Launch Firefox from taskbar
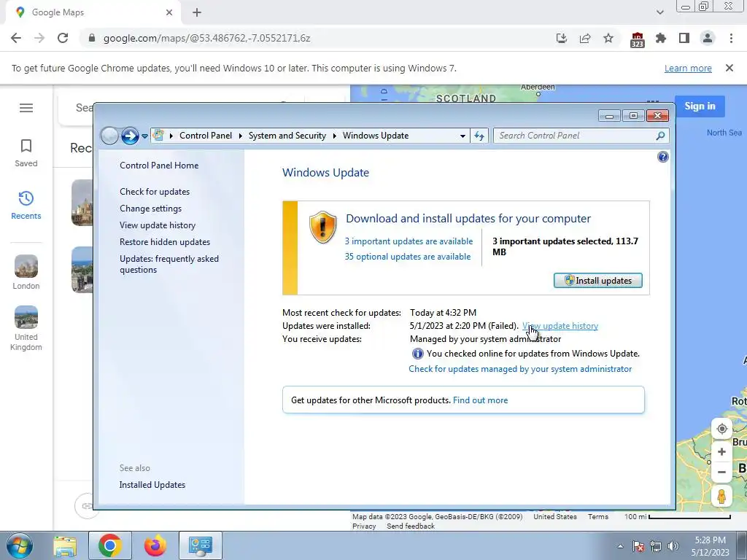Screen dimensions: 747x560 pyautogui.click(x=155, y=545)
